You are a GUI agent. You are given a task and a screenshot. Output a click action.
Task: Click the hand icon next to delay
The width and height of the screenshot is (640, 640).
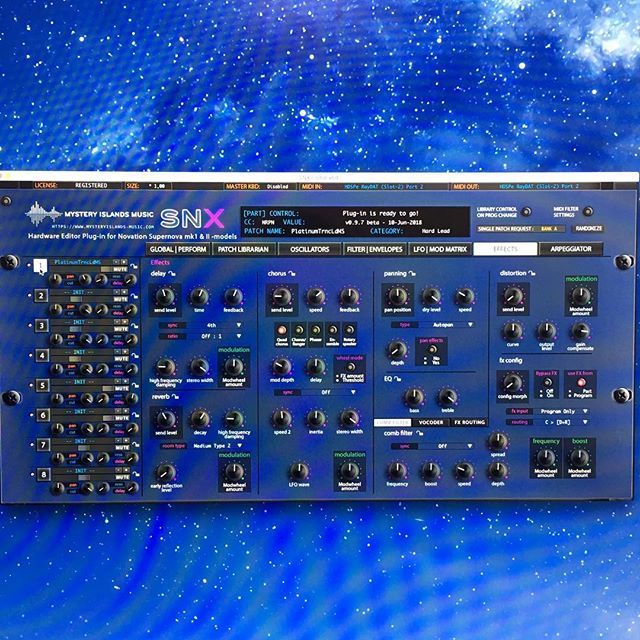[x=172, y=274]
